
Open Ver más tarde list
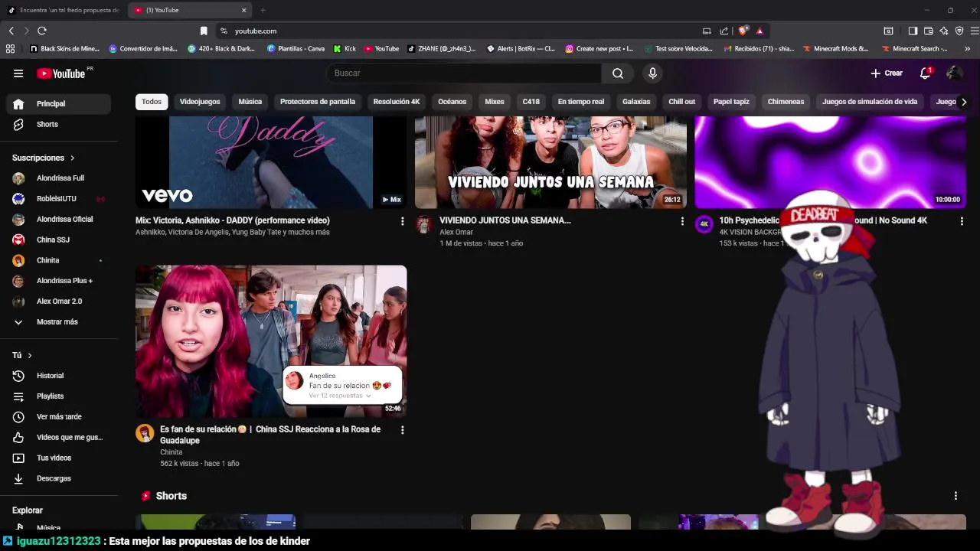58,417
